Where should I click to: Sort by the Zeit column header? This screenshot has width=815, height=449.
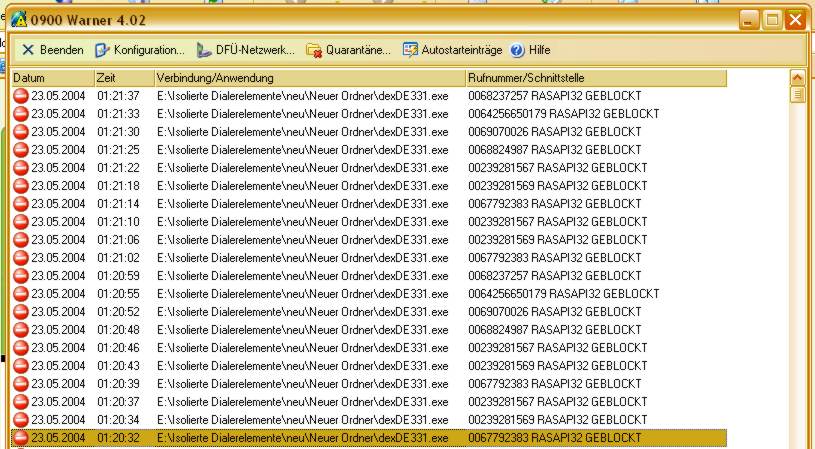(x=122, y=78)
